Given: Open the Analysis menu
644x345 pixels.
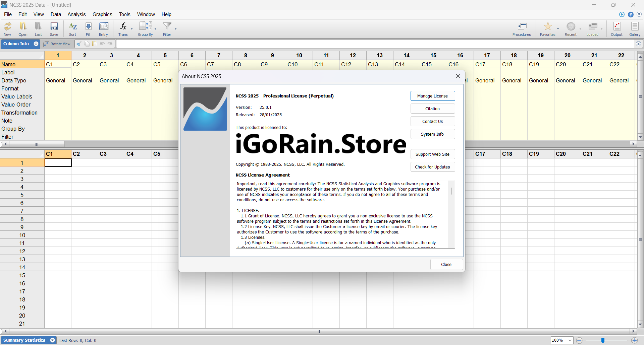Looking at the screenshot, I should click(76, 14).
